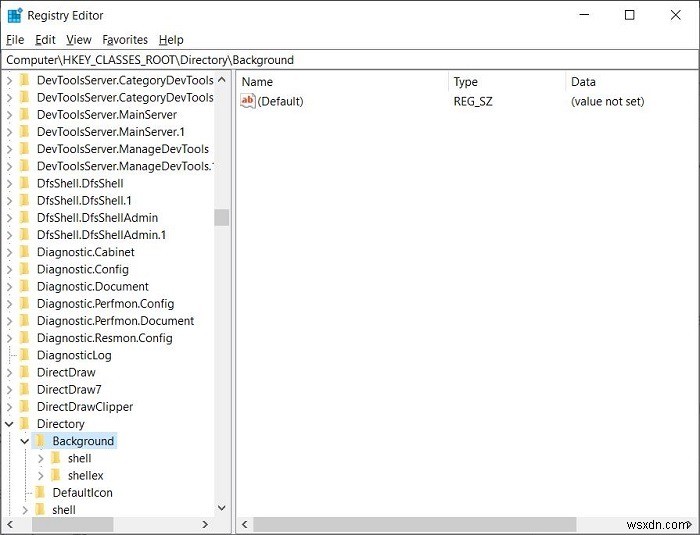Select the REG_SZ type cell
Viewport: 700px width, 535px height.
coord(473,101)
